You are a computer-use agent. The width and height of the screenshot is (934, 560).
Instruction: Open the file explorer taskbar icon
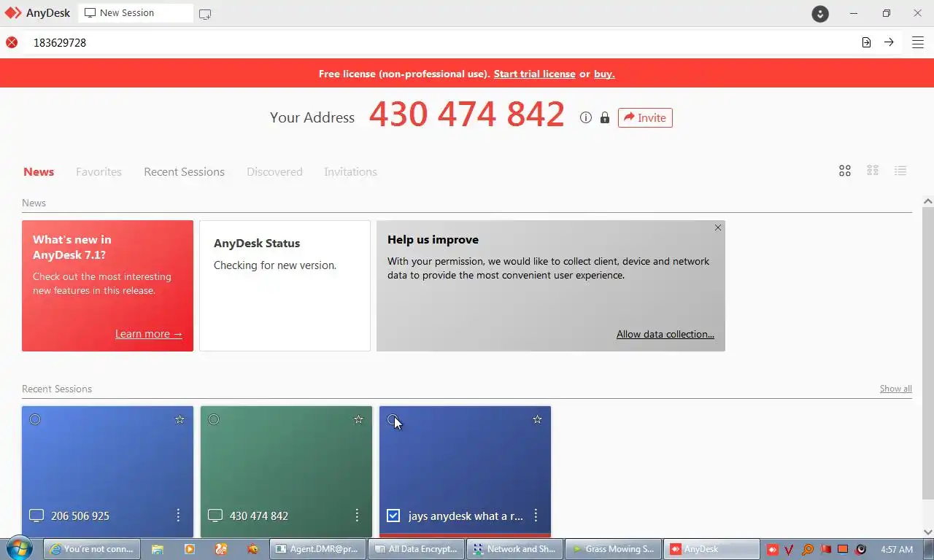[x=158, y=549]
